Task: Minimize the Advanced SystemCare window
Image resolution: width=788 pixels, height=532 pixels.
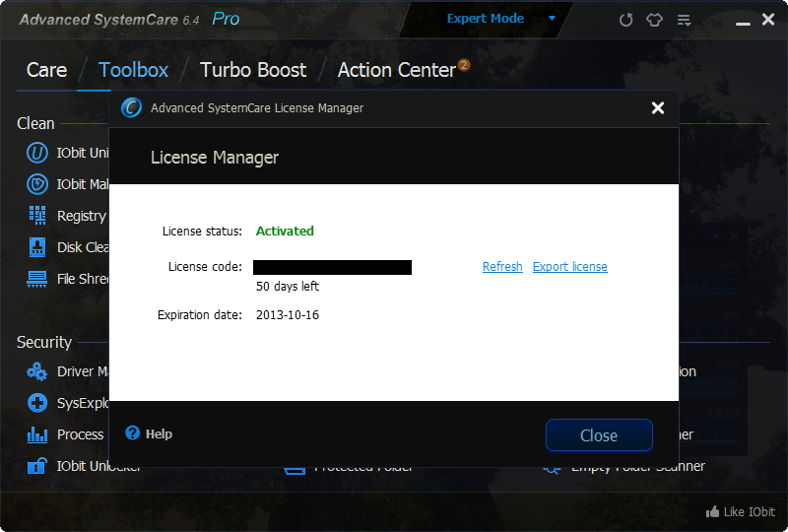Action: [743, 23]
